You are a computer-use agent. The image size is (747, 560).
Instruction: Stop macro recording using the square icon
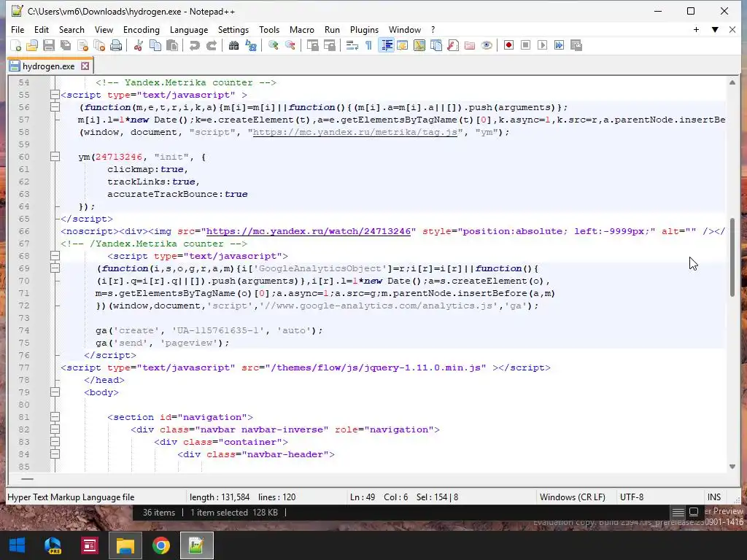(525, 45)
